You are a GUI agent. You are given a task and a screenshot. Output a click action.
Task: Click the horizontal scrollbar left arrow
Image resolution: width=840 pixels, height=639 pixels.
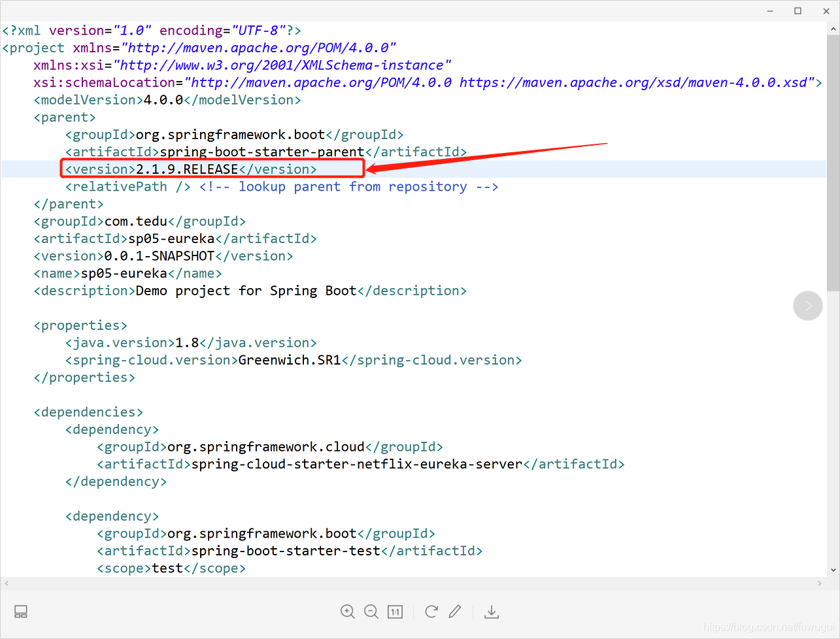pyautogui.click(x=7, y=583)
